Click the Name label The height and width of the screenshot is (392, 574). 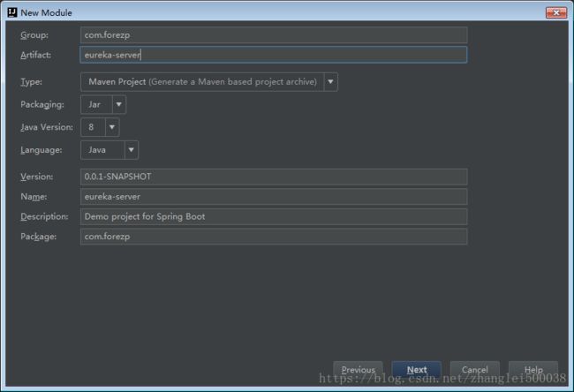34,197
